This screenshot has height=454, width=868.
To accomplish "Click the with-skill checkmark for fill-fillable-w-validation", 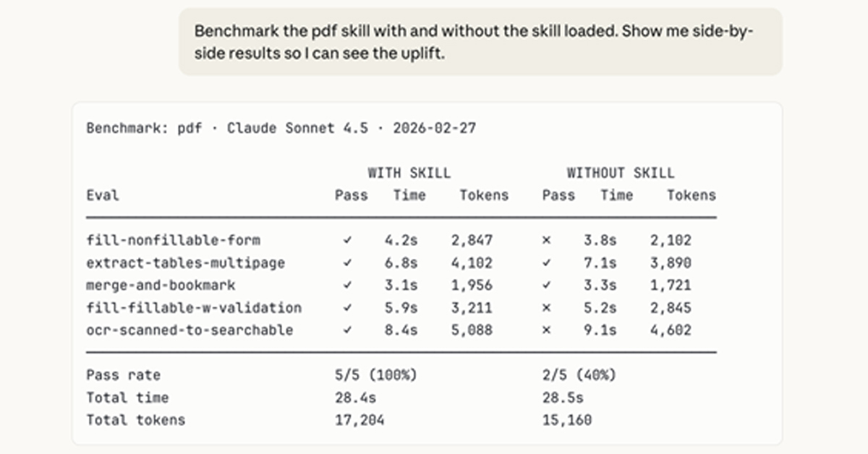I will click(348, 308).
